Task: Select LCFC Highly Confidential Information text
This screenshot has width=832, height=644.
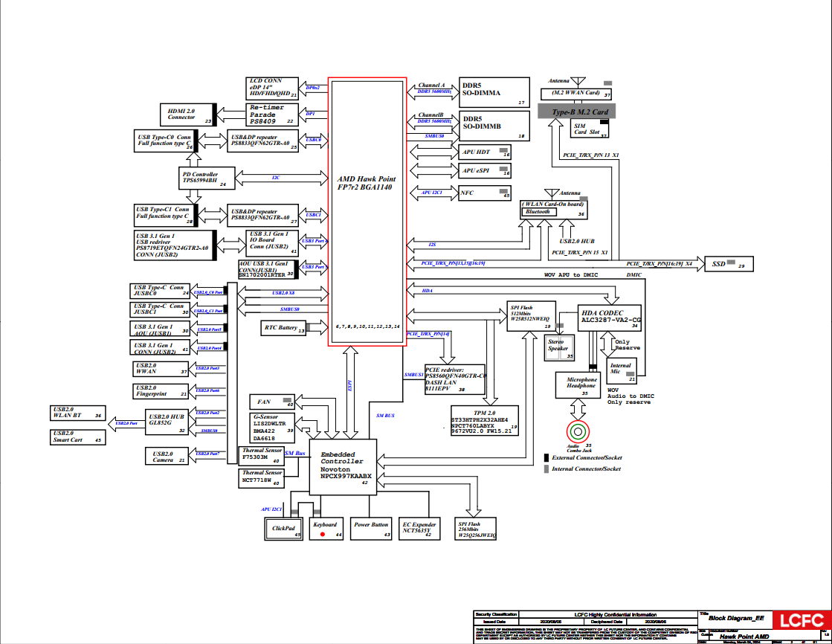Action: 616,615
